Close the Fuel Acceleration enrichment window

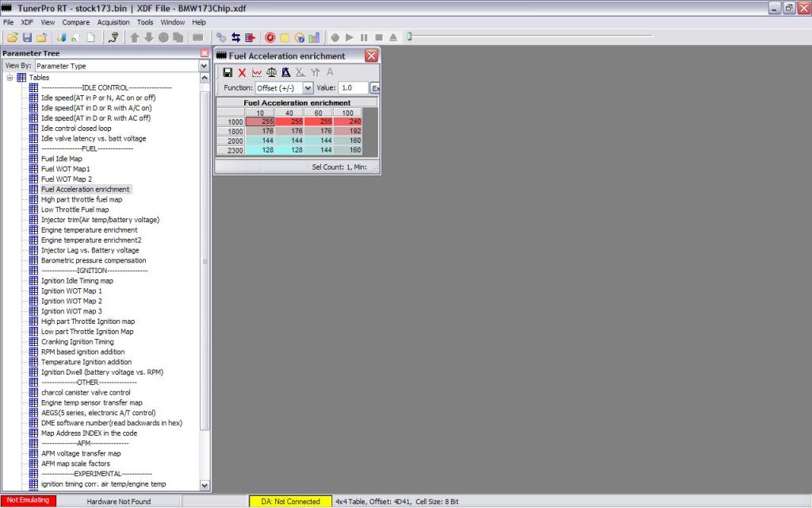click(x=370, y=56)
